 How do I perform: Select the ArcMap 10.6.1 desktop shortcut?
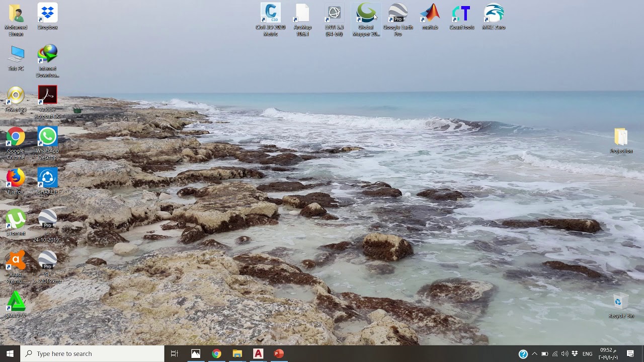click(x=302, y=20)
